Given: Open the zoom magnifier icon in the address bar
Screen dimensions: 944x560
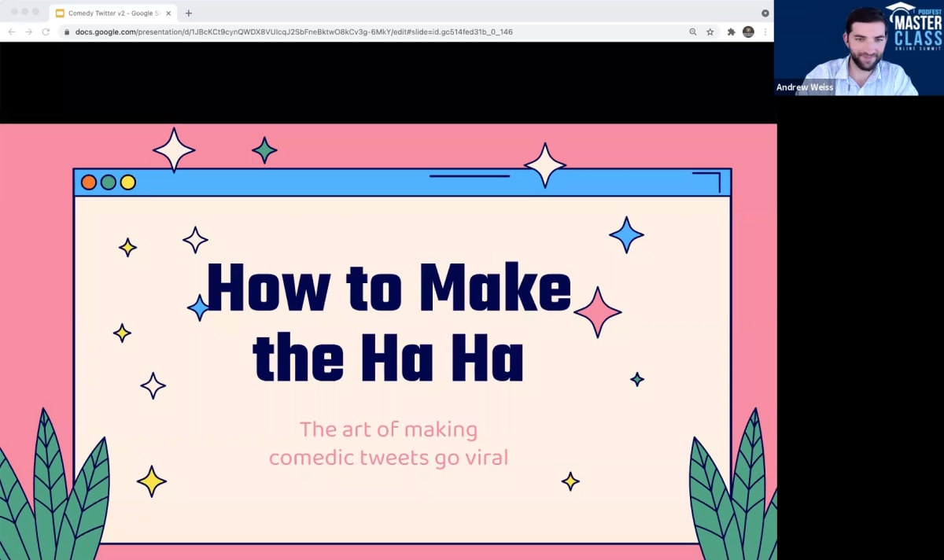Looking at the screenshot, I should pyautogui.click(x=691, y=32).
